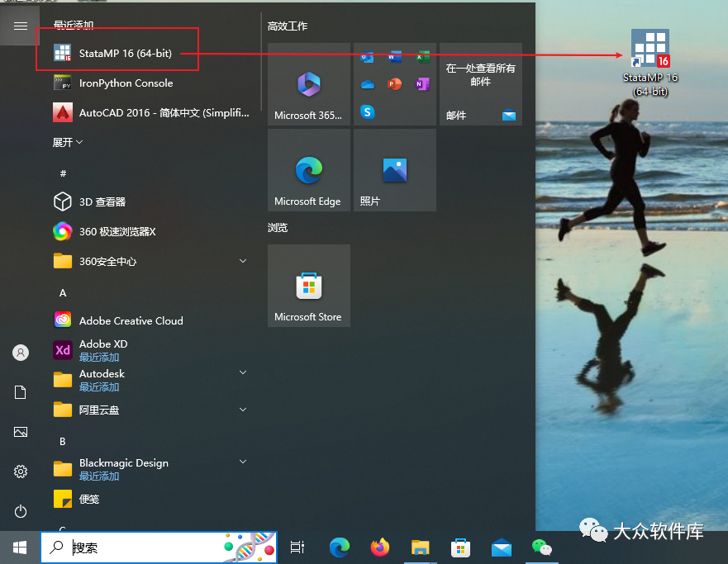Click the 高效工作 tile group title
This screenshot has height=564, width=728.
[x=288, y=26]
